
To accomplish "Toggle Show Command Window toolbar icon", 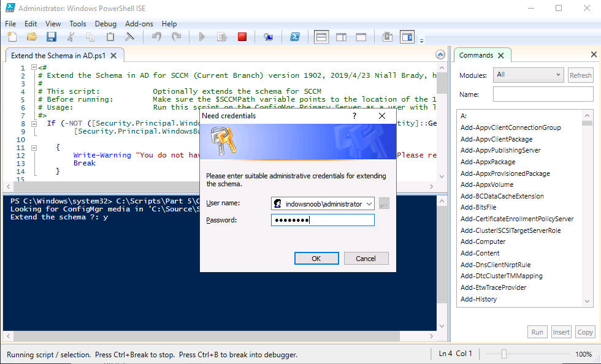I will (388, 37).
